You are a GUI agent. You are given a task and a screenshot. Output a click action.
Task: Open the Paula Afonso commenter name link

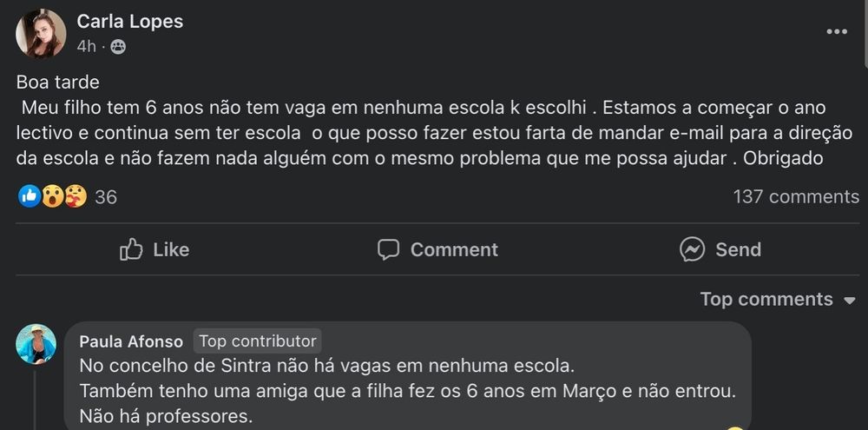(x=131, y=341)
